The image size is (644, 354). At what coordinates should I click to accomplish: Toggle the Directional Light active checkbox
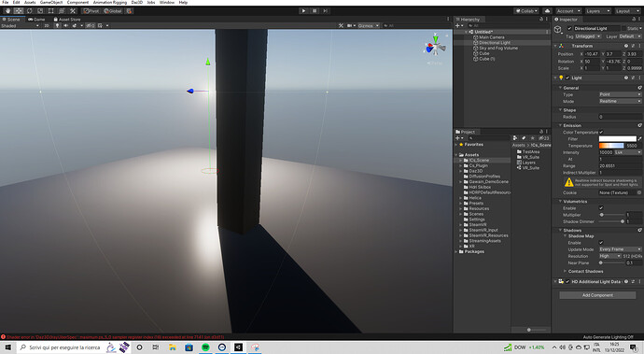point(569,28)
